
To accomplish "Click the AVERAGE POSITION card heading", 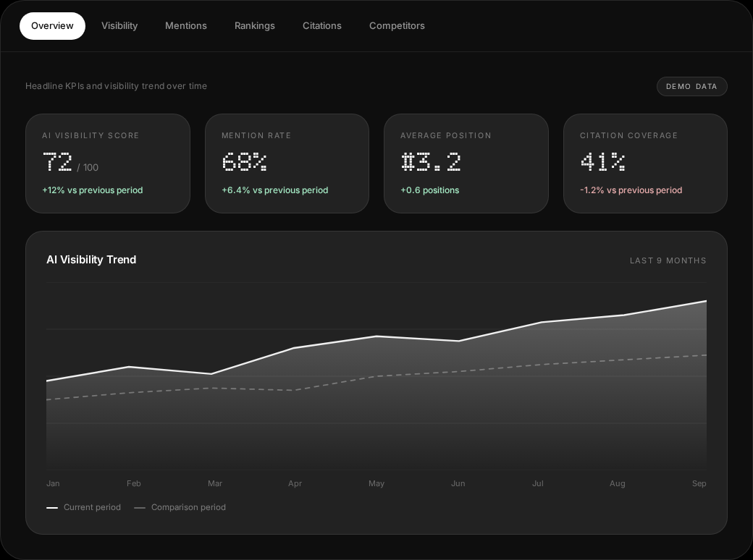I will click(446, 135).
